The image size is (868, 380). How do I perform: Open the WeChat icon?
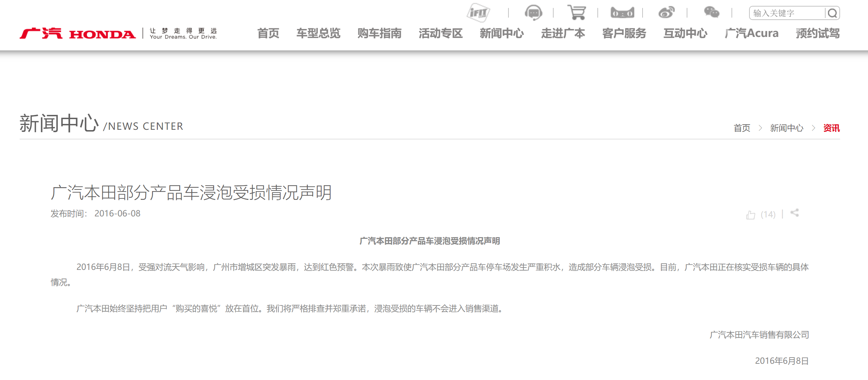coord(711,12)
